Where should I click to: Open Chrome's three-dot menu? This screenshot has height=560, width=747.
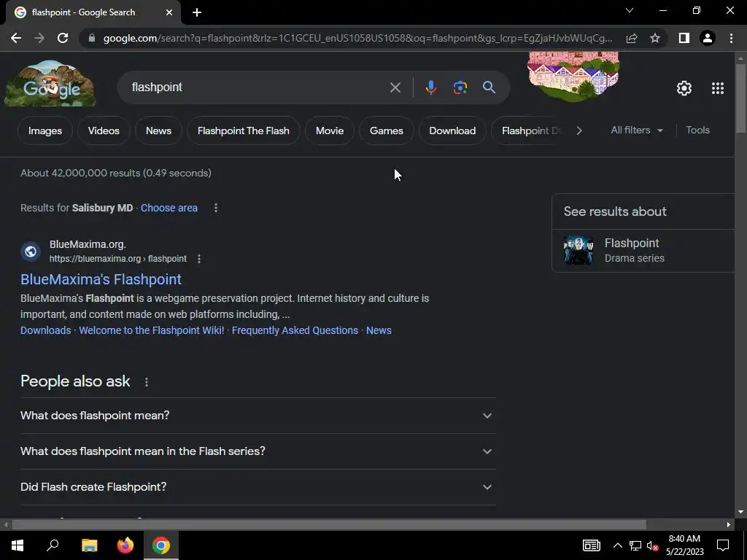(731, 38)
